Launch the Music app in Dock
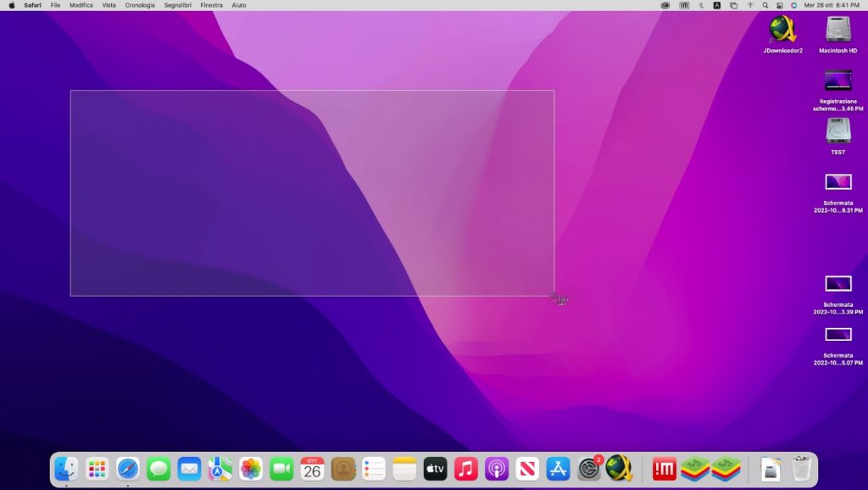The height and width of the screenshot is (490, 868). 465,468
